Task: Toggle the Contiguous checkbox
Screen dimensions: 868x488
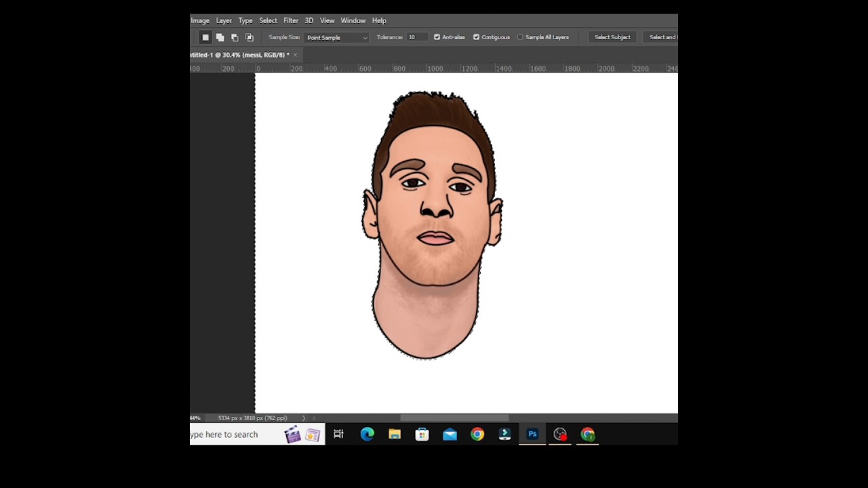Action: coord(476,37)
